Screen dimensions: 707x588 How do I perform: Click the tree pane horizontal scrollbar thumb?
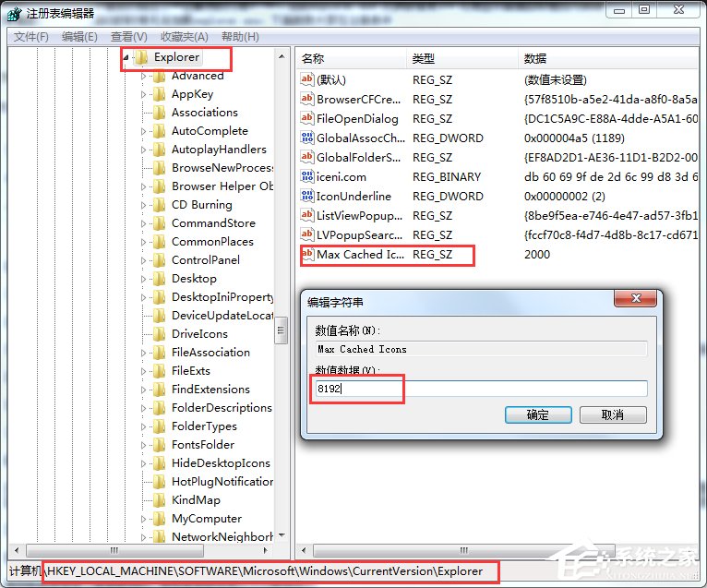pos(114,550)
